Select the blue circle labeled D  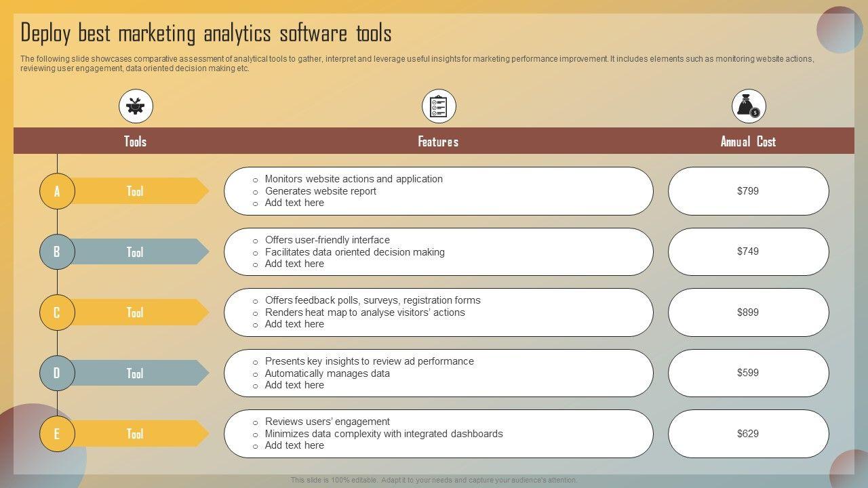point(57,373)
